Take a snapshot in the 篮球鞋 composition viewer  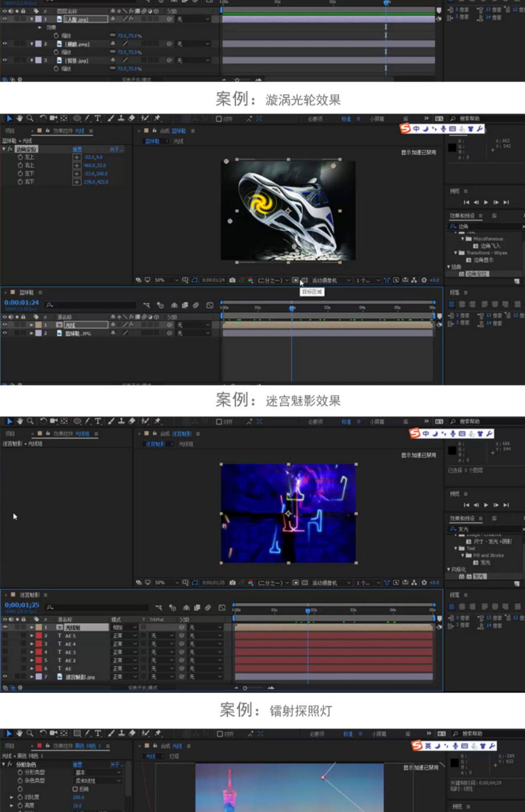tap(232, 280)
